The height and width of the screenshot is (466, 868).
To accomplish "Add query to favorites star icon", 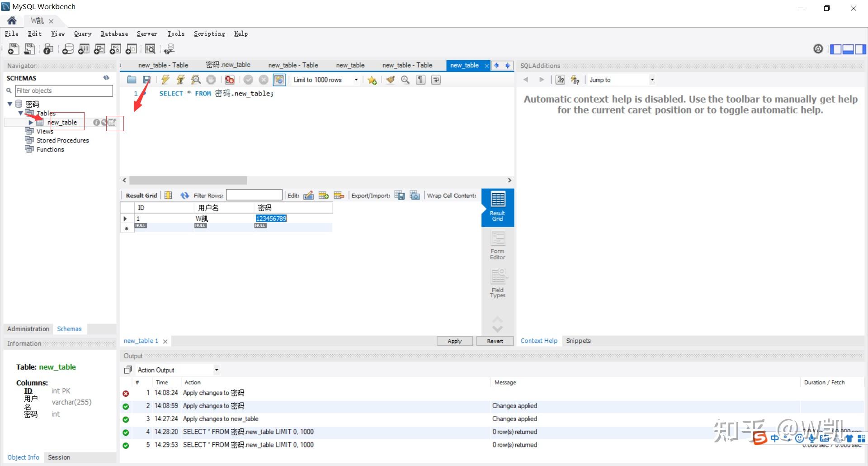I will point(372,80).
